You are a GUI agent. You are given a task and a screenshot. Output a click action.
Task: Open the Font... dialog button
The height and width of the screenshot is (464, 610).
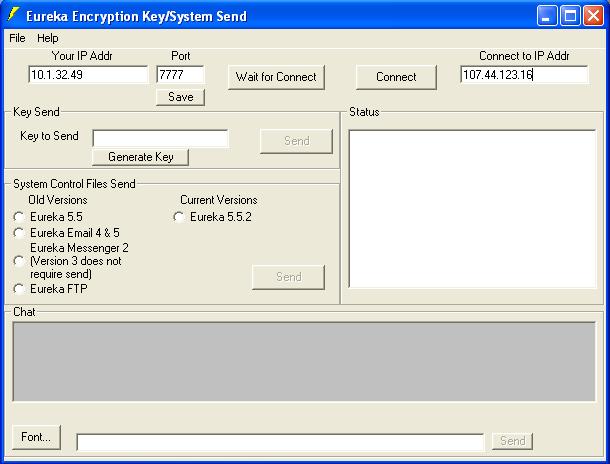tap(36, 437)
